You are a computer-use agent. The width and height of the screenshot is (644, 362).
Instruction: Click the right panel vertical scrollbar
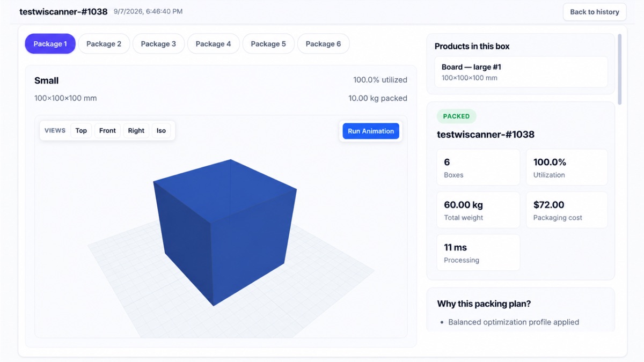620,69
